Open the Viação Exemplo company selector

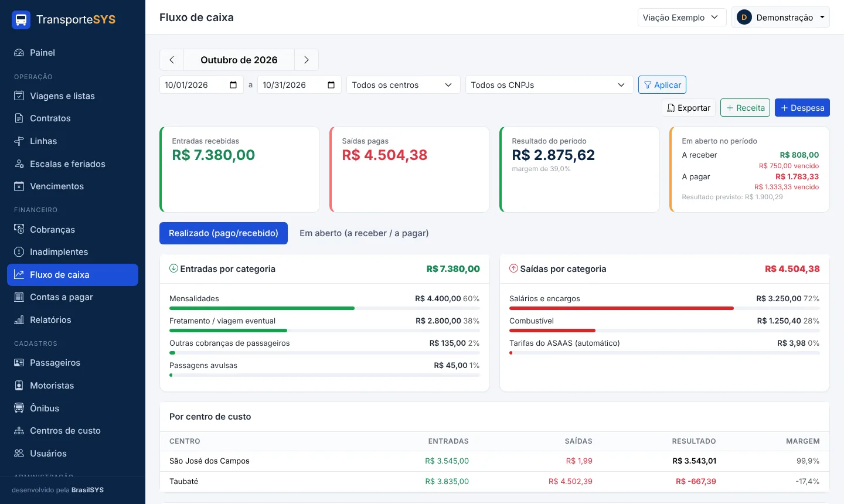tap(682, 18)
